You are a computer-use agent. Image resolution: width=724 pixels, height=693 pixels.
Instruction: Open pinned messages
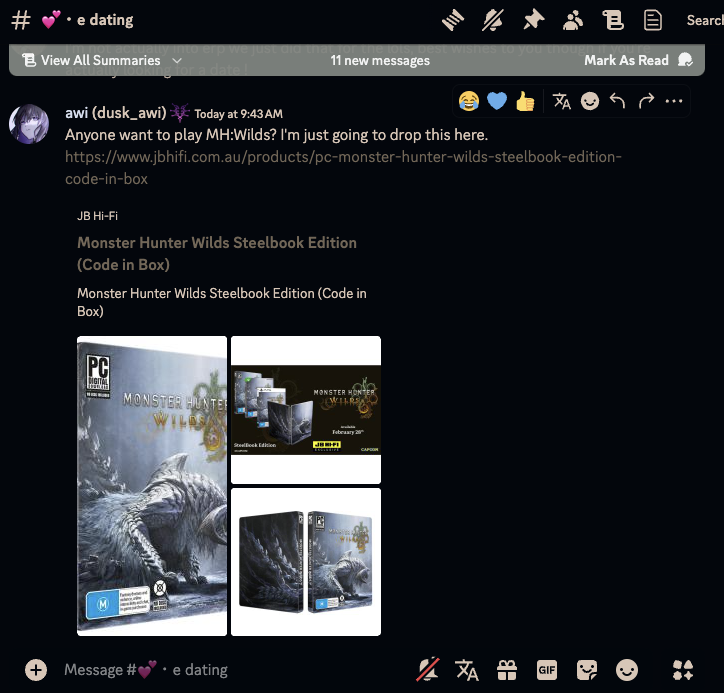point(533,21)
